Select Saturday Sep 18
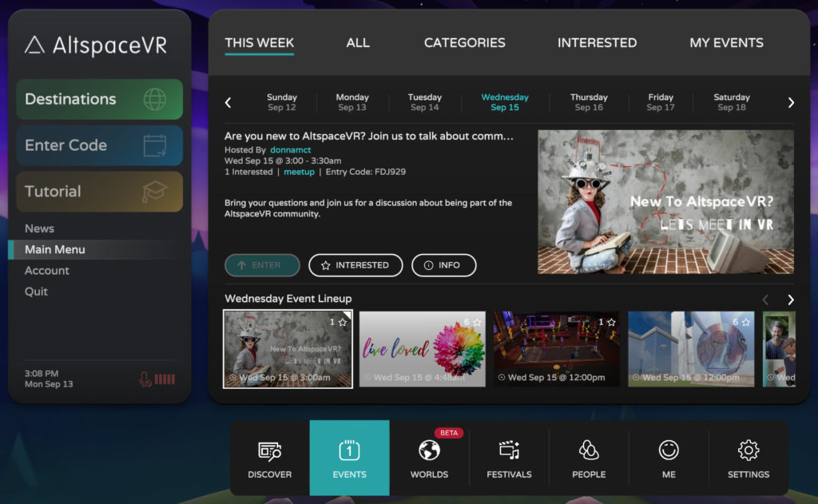Screen dimensions: 818x504 tap(732, 102)
